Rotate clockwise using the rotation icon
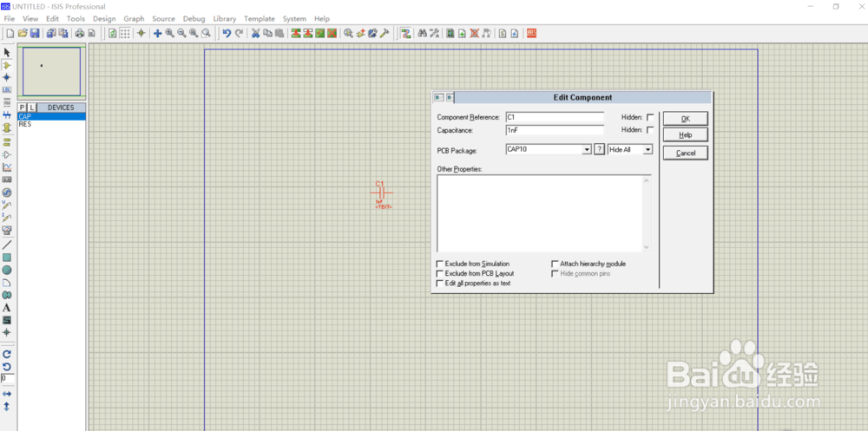The height and width of the screenshot is (431, 868). point(7,354)
